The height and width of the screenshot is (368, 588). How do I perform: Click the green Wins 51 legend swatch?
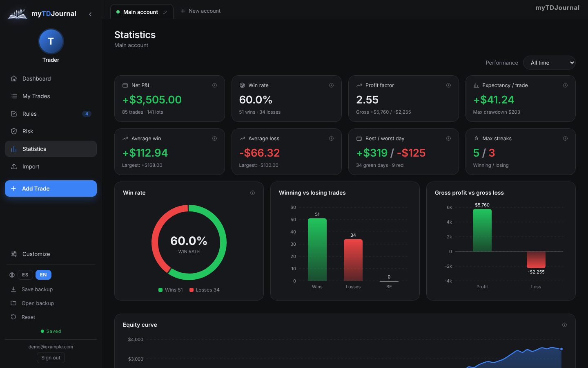pyautogui.click(x=160, y=290)
